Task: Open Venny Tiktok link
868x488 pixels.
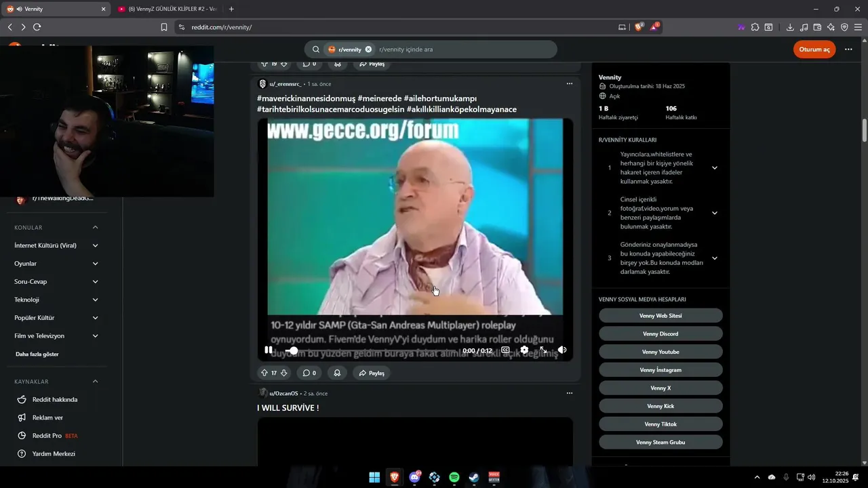Action: click(x=660, y=424)
